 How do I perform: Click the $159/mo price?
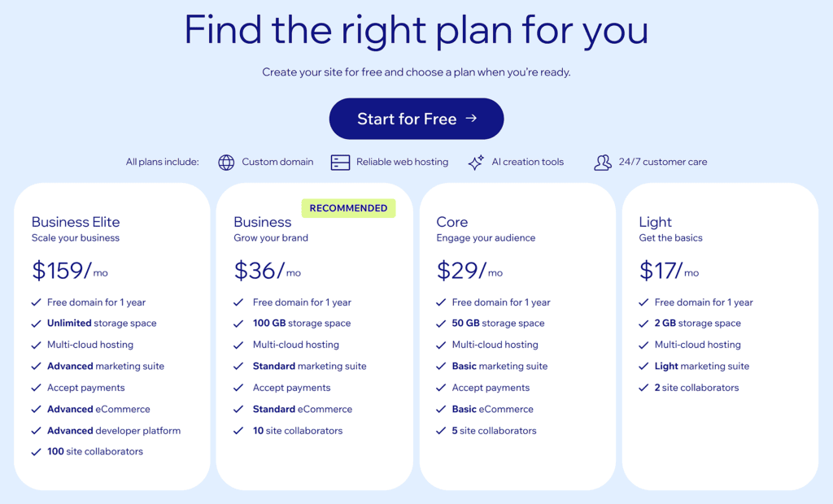(x=70, y=271)
